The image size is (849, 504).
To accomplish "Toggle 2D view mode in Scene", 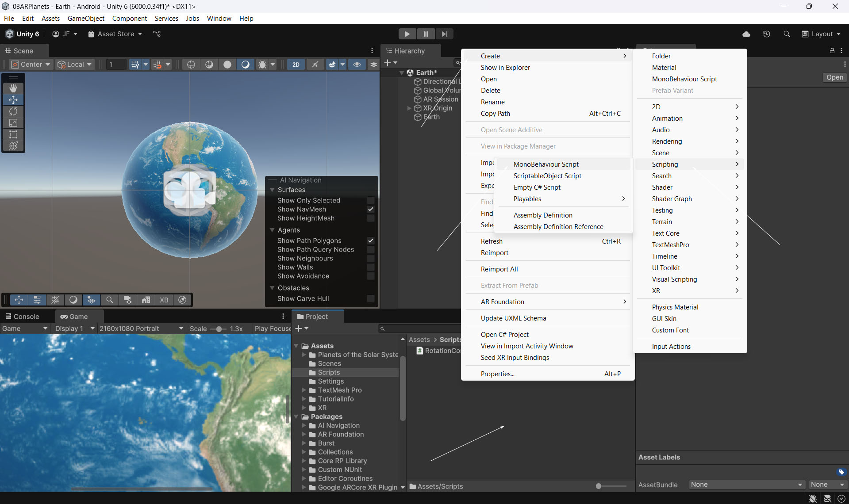I will coord(296,65).
